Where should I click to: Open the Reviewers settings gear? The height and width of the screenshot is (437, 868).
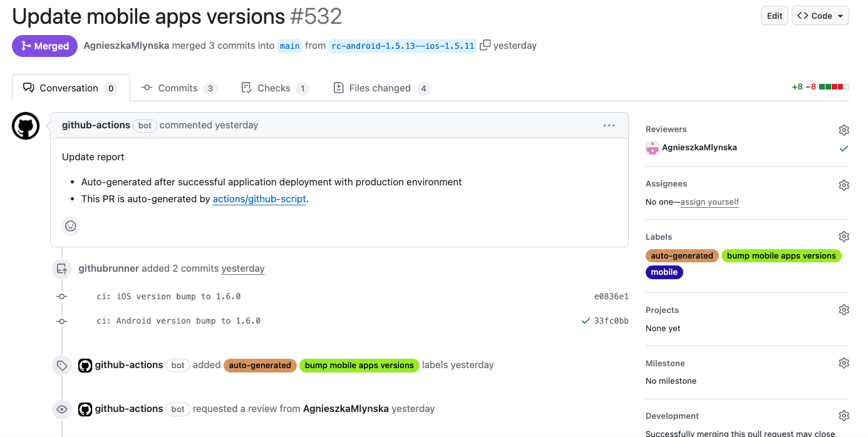(844, 130)
